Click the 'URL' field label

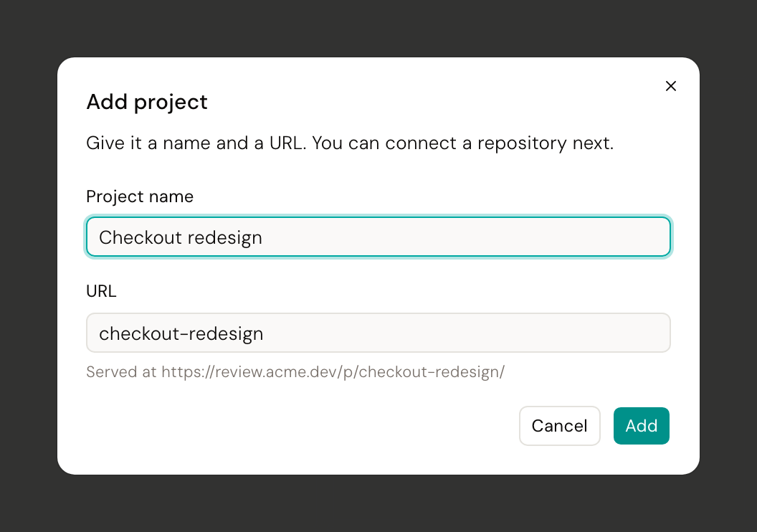click(x=101, y=291)
